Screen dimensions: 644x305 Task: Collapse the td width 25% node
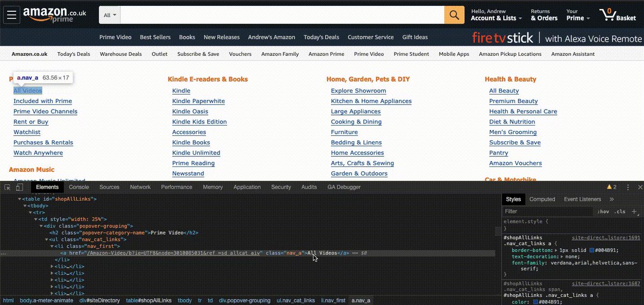point(36,219)
